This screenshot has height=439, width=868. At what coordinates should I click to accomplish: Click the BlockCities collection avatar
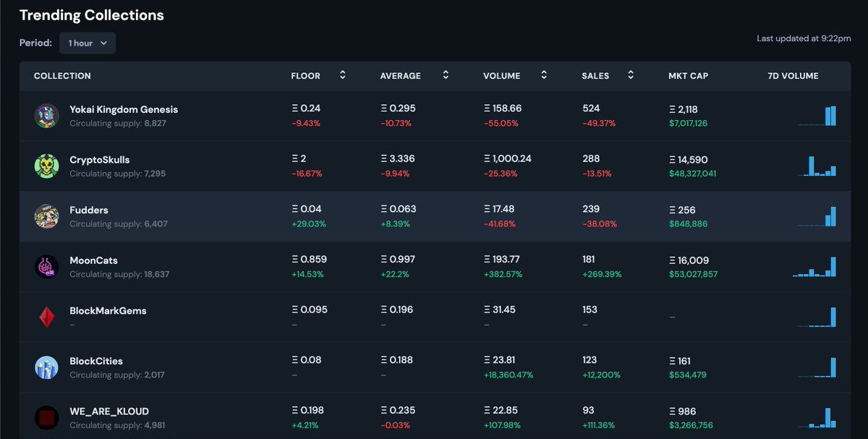tap(46, 367)
